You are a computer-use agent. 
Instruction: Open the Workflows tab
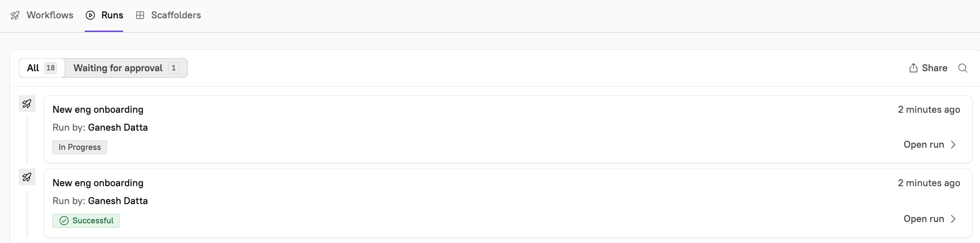pos(50,15)
